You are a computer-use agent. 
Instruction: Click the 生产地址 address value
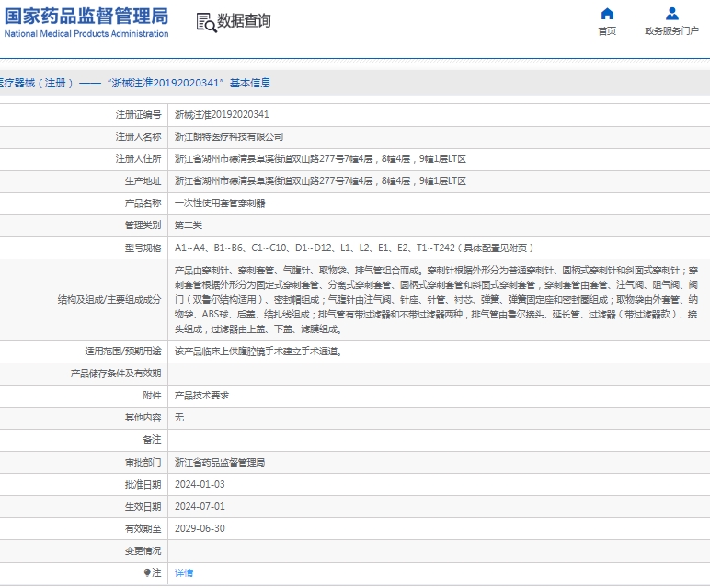[x=321, y=181]
